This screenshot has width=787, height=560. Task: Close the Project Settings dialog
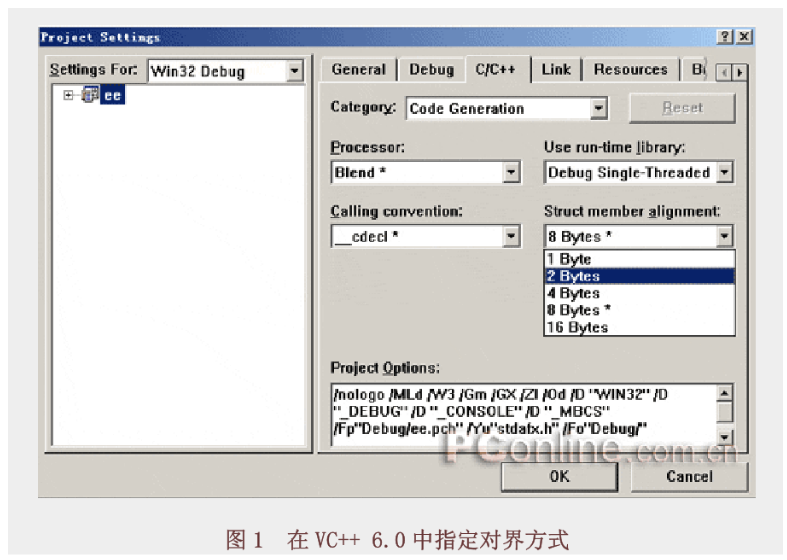[x=744, y=37]
